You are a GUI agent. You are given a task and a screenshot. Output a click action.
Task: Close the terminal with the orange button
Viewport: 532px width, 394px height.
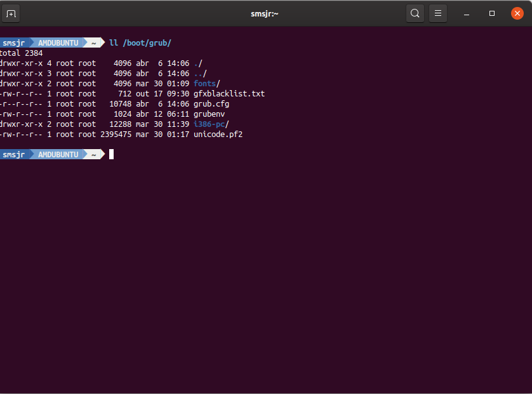click(517, 13)
